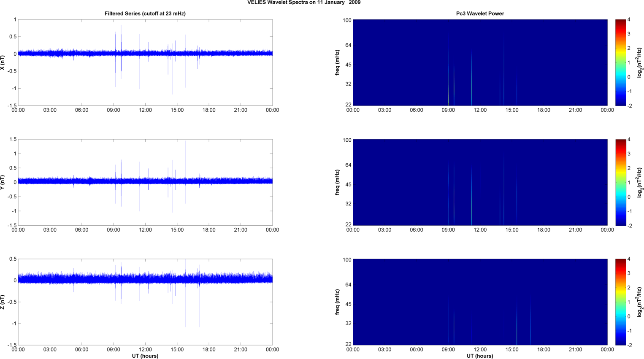Screen dimensions: 644x359
Task: Click the 'Pc3 Wavelet Power' heading
Action: [480, 13]
